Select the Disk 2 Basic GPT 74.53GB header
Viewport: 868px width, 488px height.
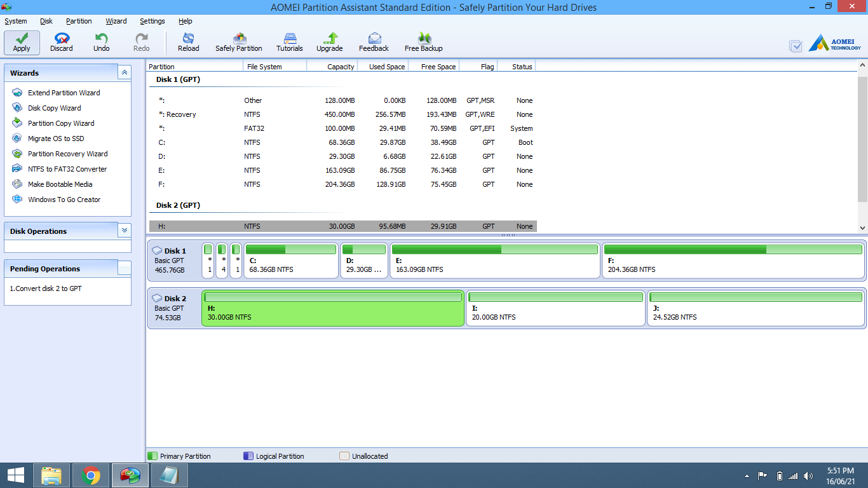174,308
